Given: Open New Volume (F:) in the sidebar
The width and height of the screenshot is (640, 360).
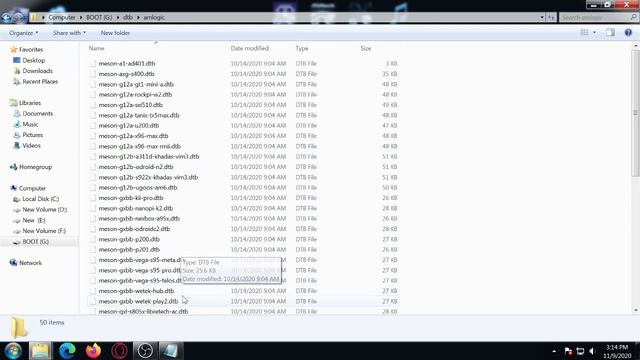Looking at the screenshot, I should [x=44, y=231].
